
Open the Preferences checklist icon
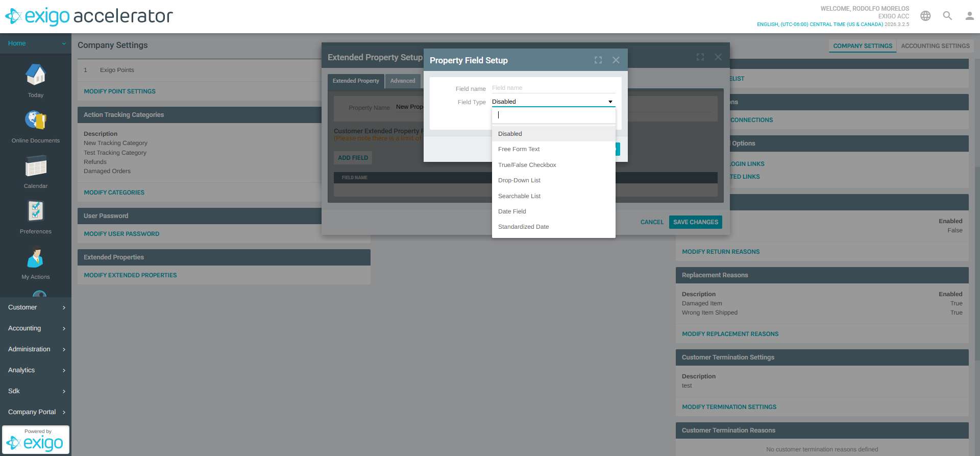(x=35, y=211)
